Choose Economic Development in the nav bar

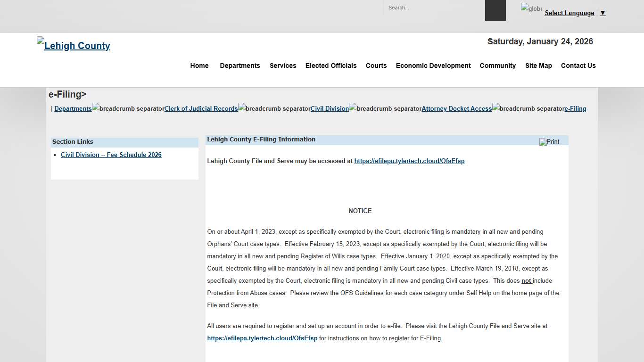point(433,66)
